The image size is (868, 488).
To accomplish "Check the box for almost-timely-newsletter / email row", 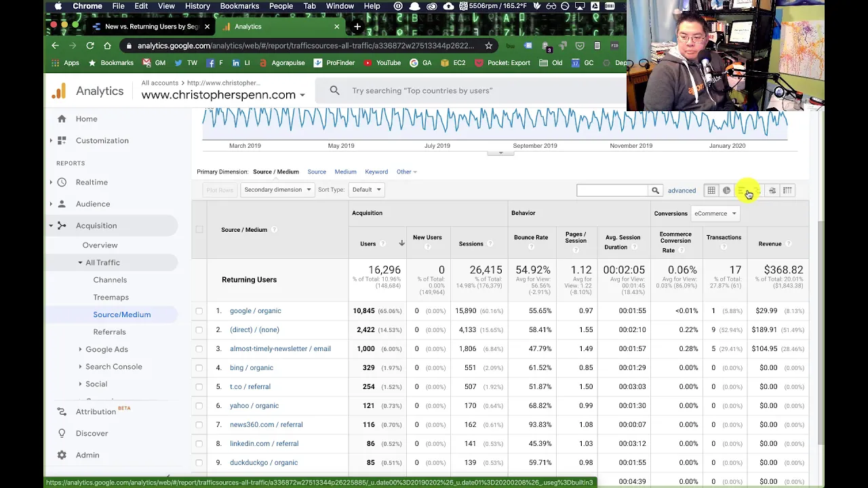I will coord(199,349).
